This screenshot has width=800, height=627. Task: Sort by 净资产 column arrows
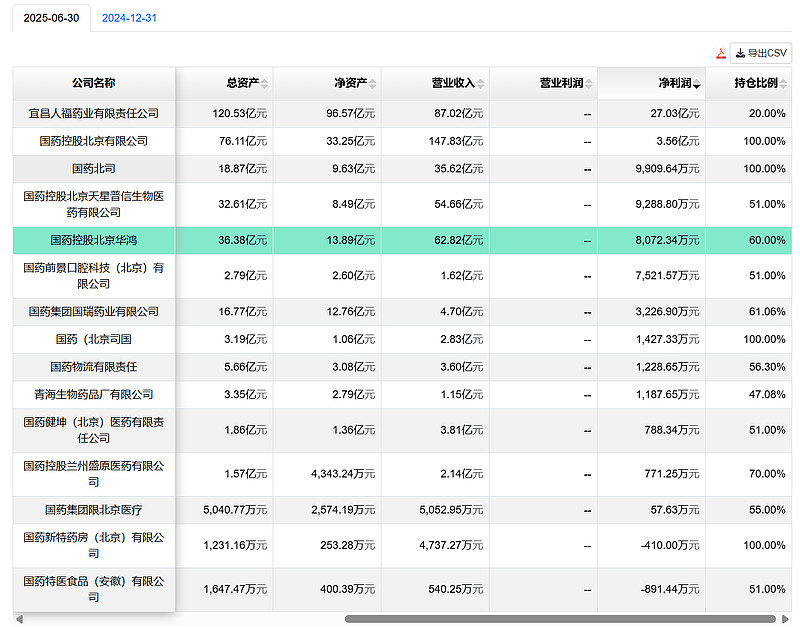372,84
